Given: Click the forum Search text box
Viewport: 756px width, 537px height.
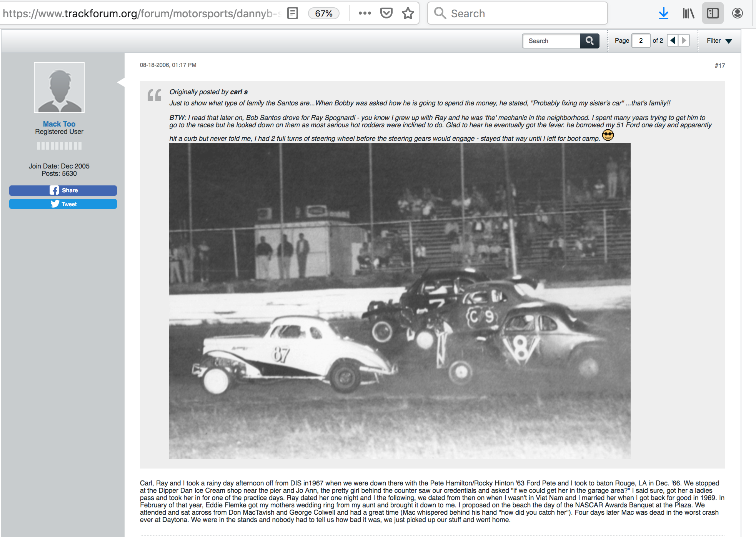Looking at the screenshot, I should click(x=551, y=41).
